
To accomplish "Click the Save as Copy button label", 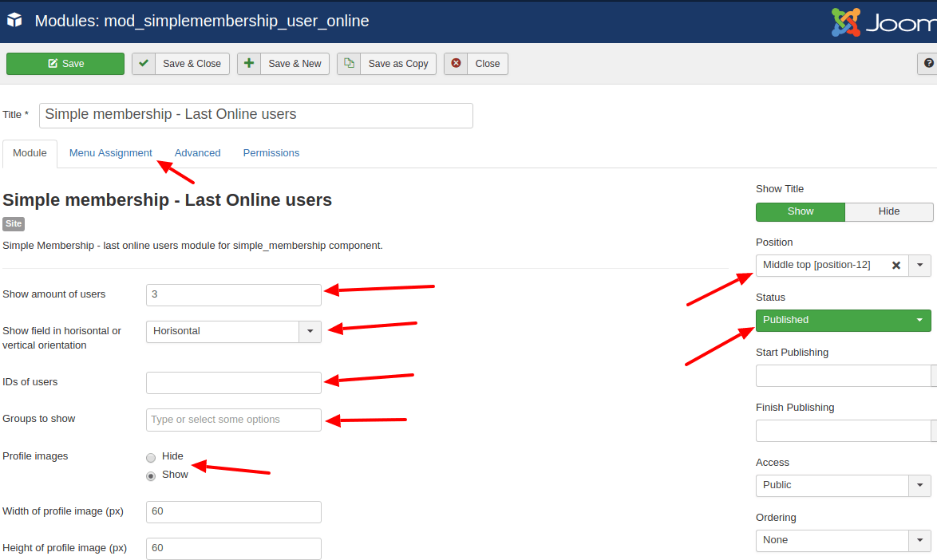I will [x=398, y=64].
